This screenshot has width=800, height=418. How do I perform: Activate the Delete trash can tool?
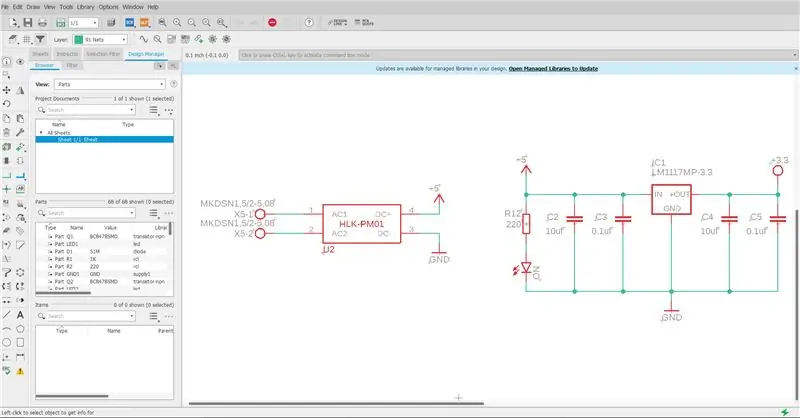(7, 132)
